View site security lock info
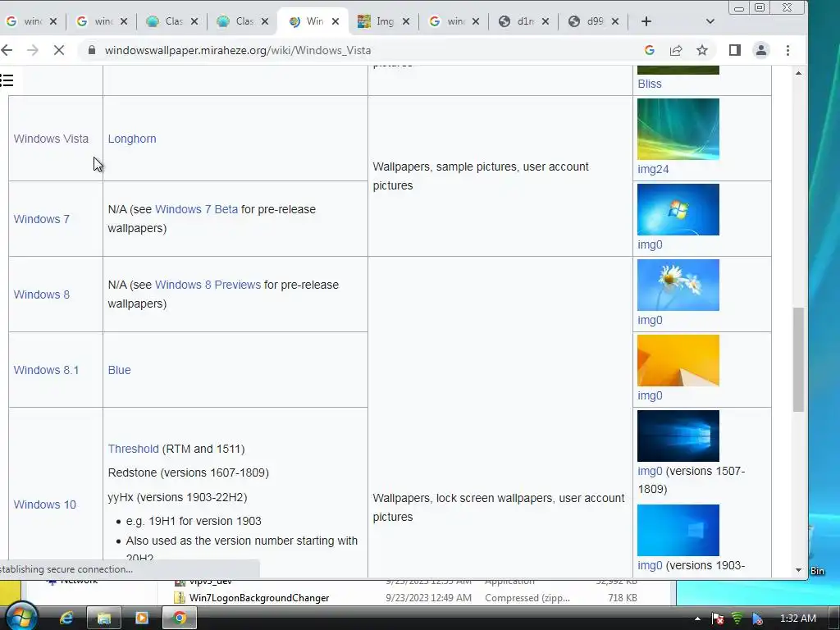This screenshot has width=840, height=630. (92, 50)
